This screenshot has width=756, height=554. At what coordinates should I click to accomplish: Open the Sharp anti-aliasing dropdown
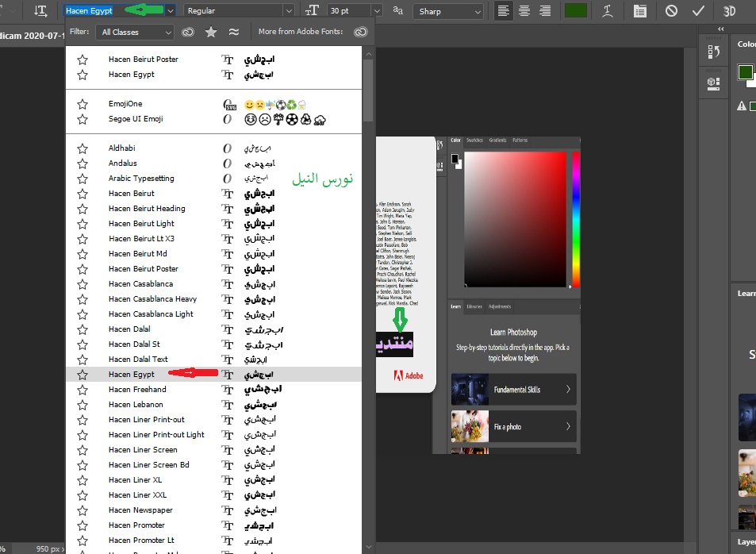point(450,11)
